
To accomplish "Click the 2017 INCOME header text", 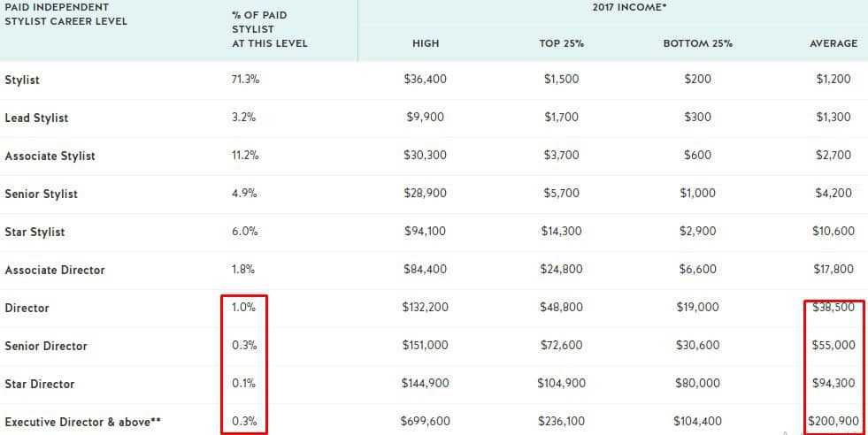I will click(x=629, y=7).
